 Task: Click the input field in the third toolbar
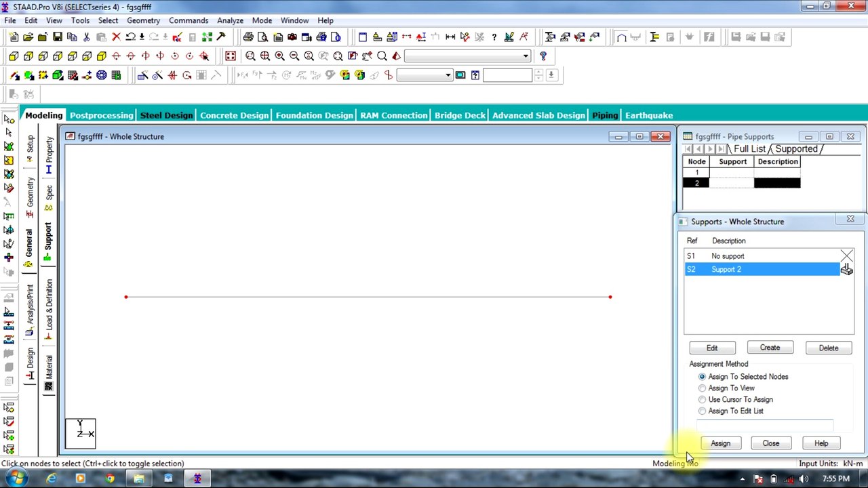507,75
